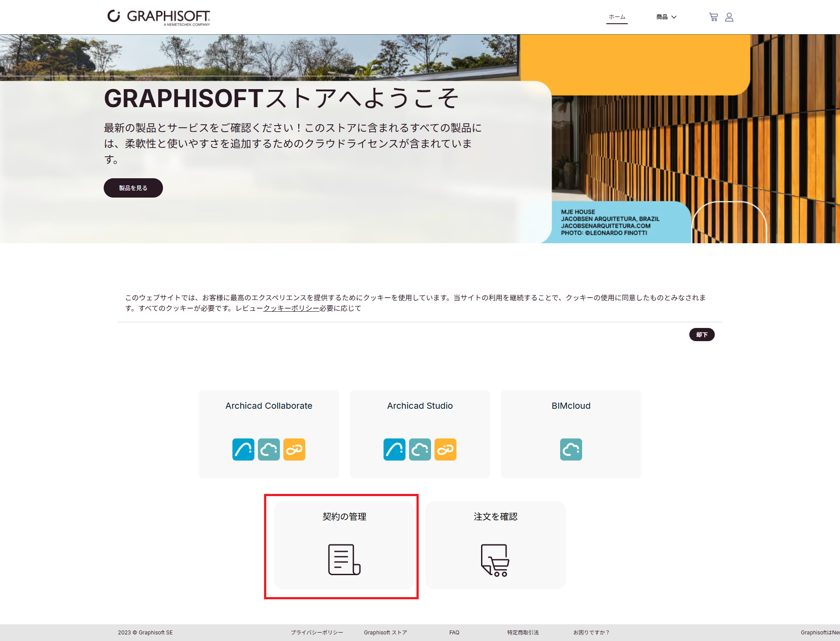Dismiss the cookie notice with 却下
Image resolution: width=840 pixels, height=641 pixels.
tap(702, 335)
